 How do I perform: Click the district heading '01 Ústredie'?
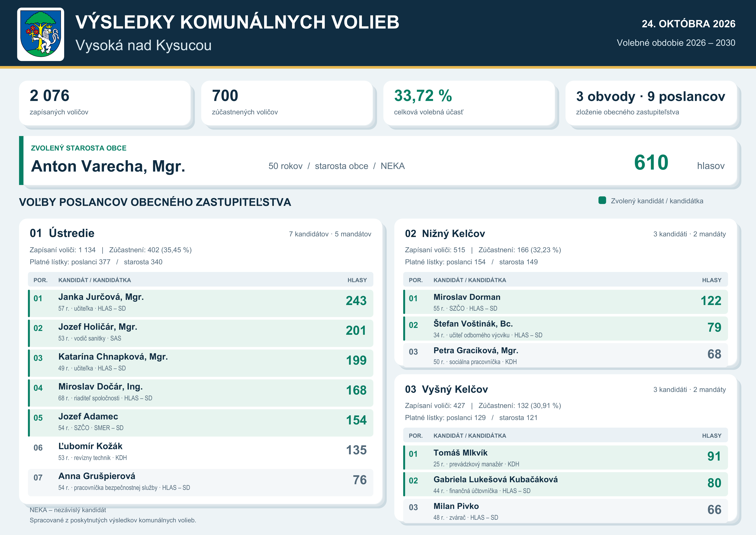(x=62, y=233)
